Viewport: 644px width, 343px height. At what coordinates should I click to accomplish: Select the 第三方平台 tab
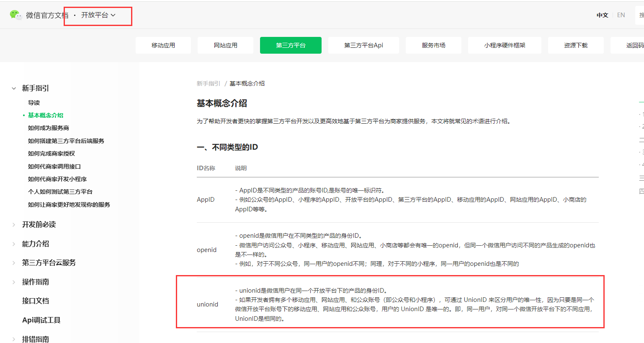coord(291,45)
